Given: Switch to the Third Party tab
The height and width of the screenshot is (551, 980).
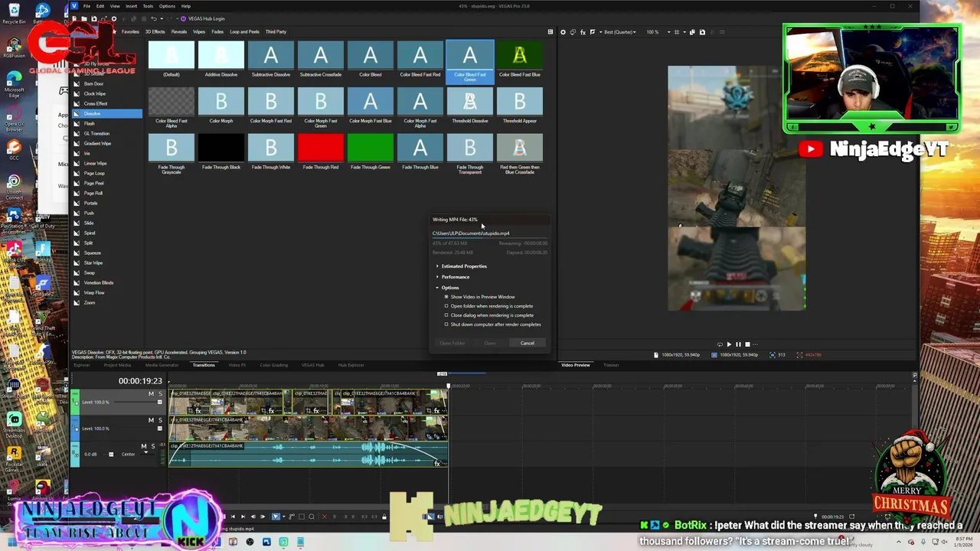Looking at the screenshot, I should 276,32.
